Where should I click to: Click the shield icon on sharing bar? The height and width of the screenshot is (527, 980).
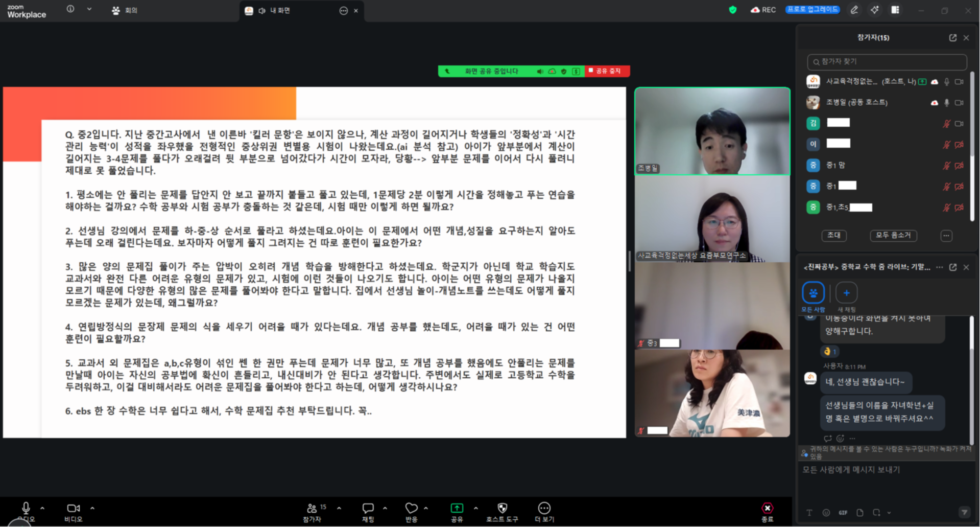coord(564,72)
